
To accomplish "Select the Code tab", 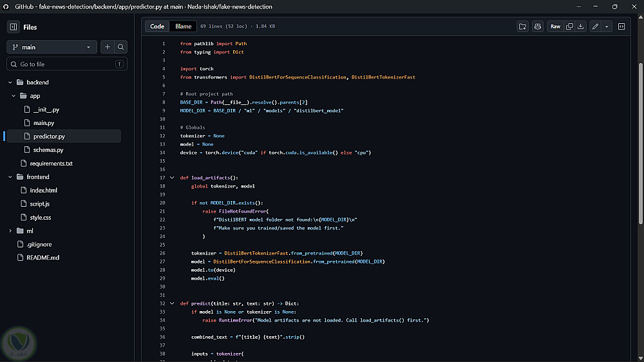I will click(157, 26).
